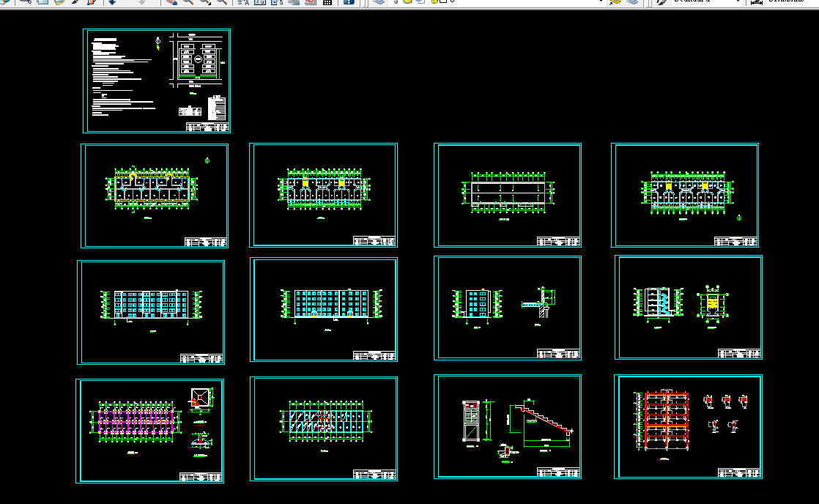Click the tall stair plan with red top
This screenshot has width=819, height=504.
[471, 421]
